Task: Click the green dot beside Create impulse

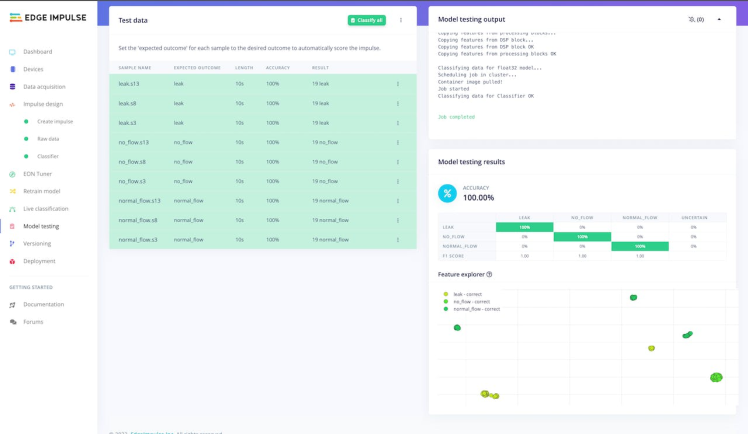Action: click(x=26, y=122)
